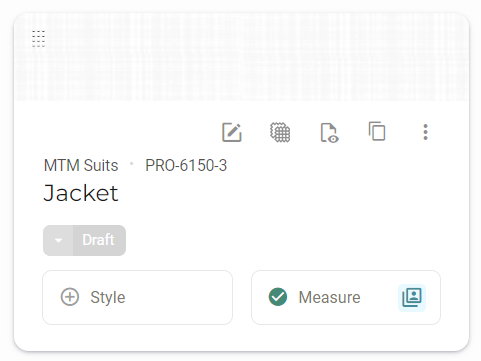The height and width of the screenshot is (361, 481).
Task: Click the measurement profile contacts icon
Action: 412,298
